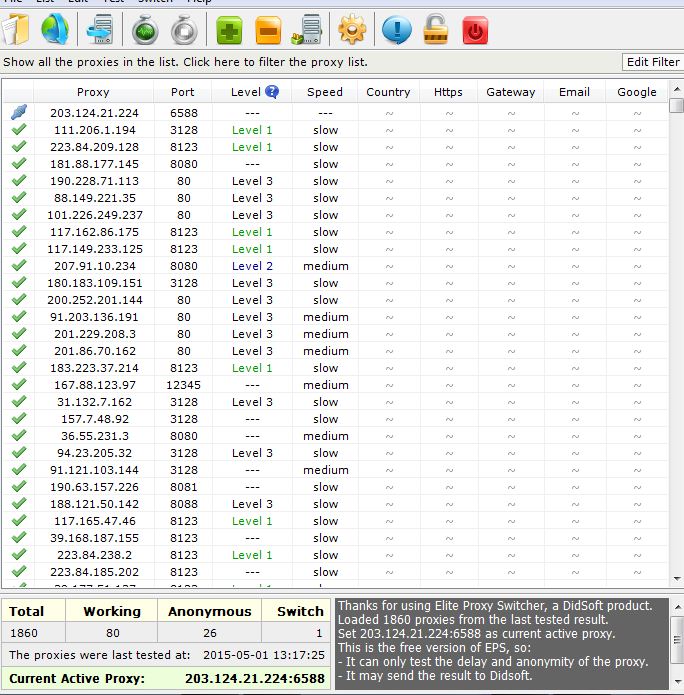Click the globe download proxy list icon
Viewport: 684px width, 695px height.
point(55,30)
